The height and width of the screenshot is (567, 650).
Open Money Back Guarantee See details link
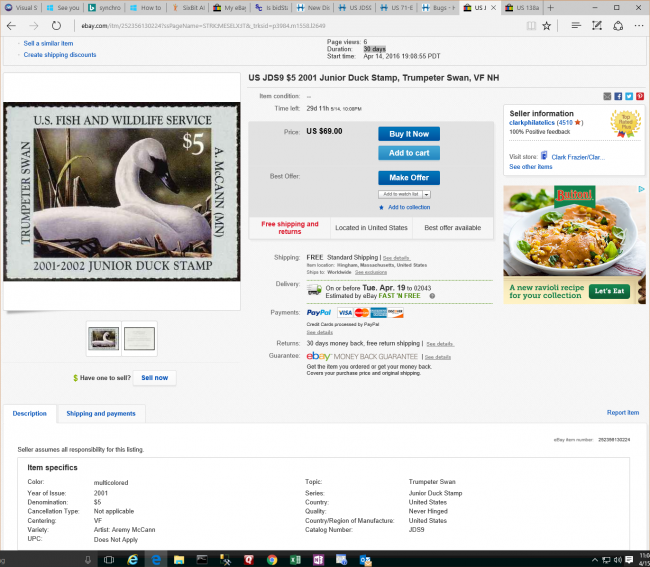tap(438, 357)
